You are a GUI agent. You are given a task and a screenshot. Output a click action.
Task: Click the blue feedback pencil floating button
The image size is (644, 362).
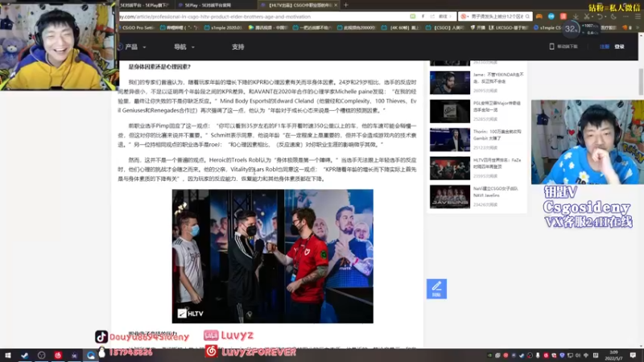[436, 289]
